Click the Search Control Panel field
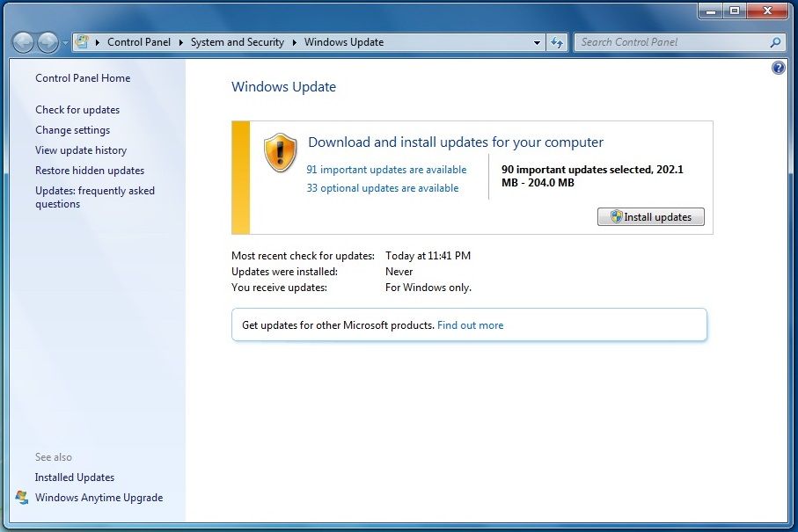This screenshot has width=798, height=532. [x=669, y=42]
